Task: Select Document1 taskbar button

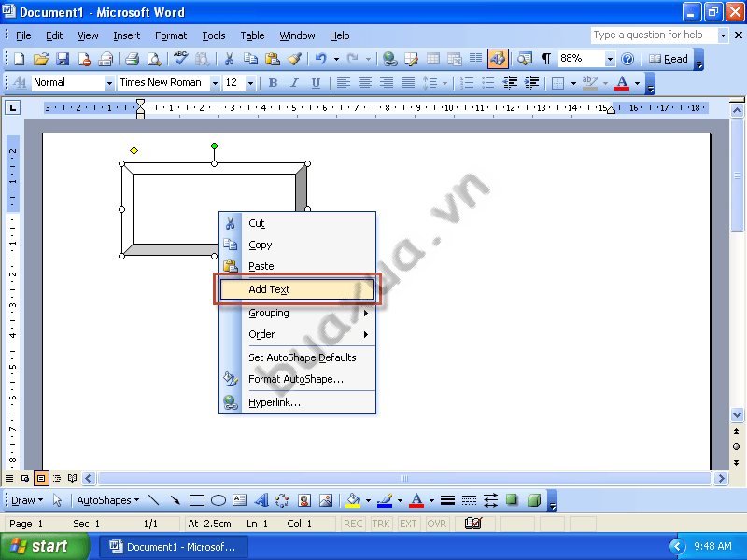Action: 174,547
